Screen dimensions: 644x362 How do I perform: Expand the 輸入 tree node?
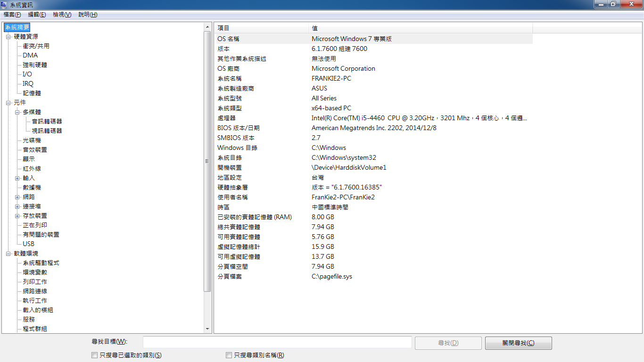click(x=17, y=178)
